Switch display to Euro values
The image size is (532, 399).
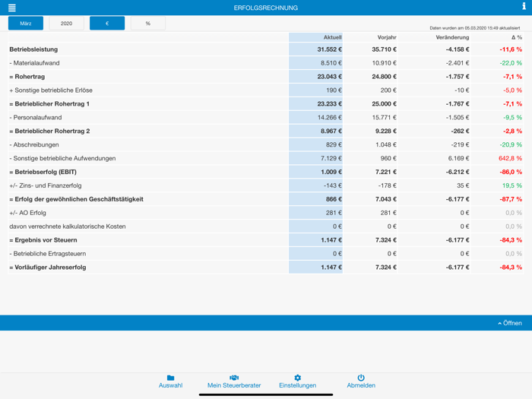107,24
